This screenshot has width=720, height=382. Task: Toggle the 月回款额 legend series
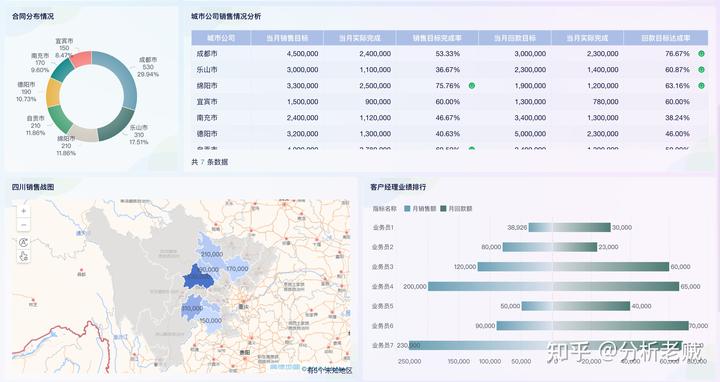[x=456, y=208]
